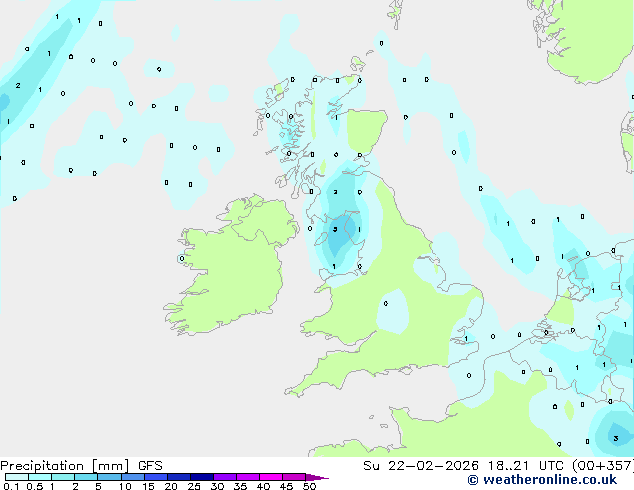The image size is (634, 490).
Task: Select the 2–5 mm legend swatch
Action: 86,477
